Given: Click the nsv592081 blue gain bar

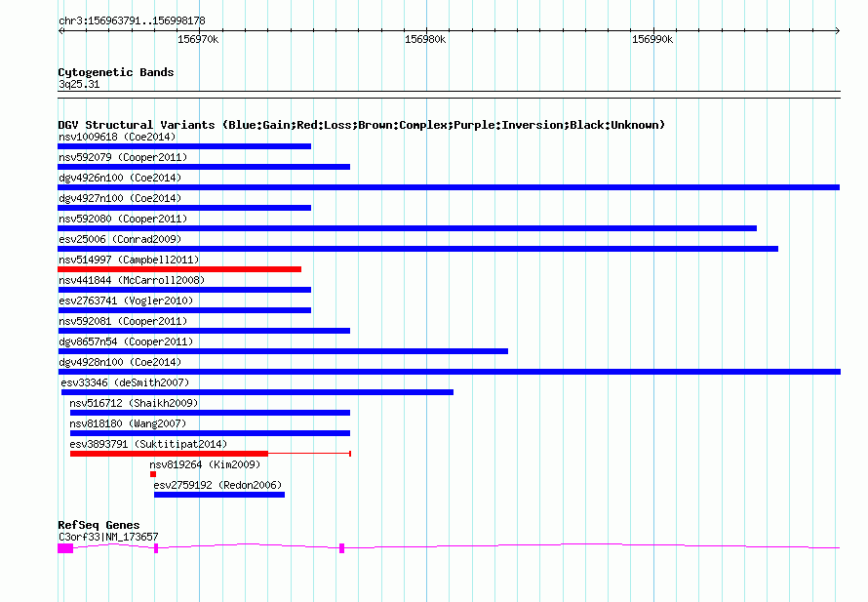Looking at the screenshot, I should click(204, 331).
